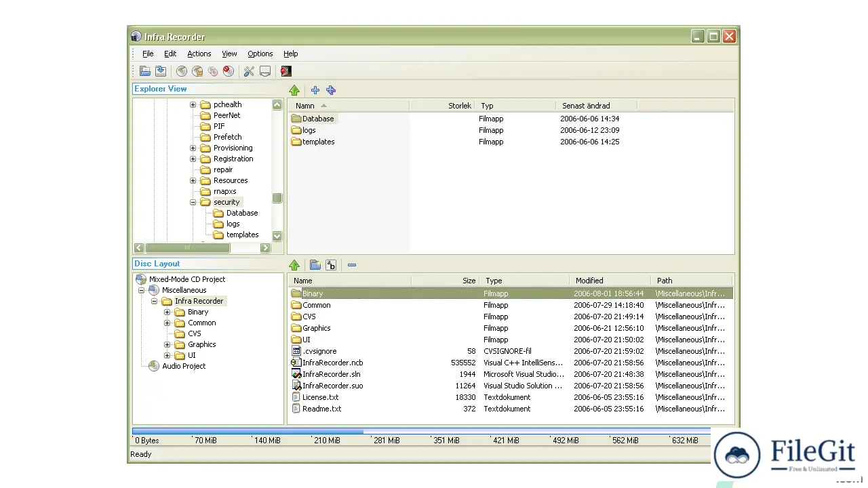
Task: Click the Burn compilation disc icon
Action: pos(182,71)
